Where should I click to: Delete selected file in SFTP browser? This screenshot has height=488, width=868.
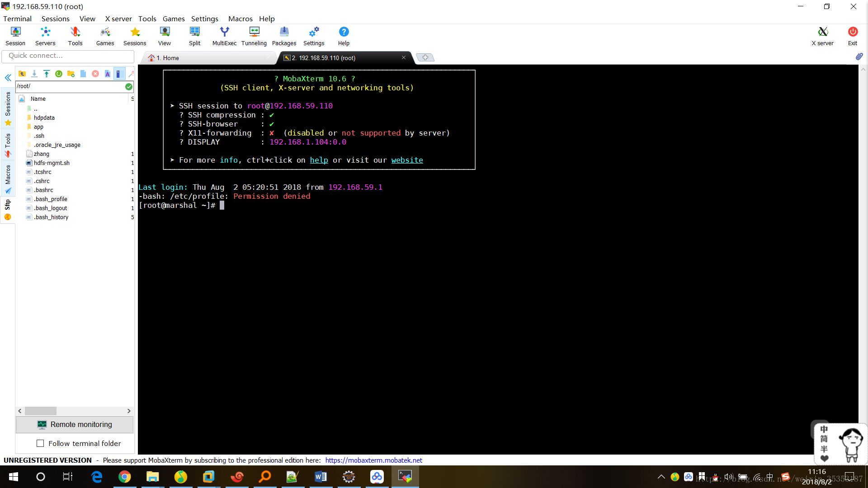pos(95,74)
